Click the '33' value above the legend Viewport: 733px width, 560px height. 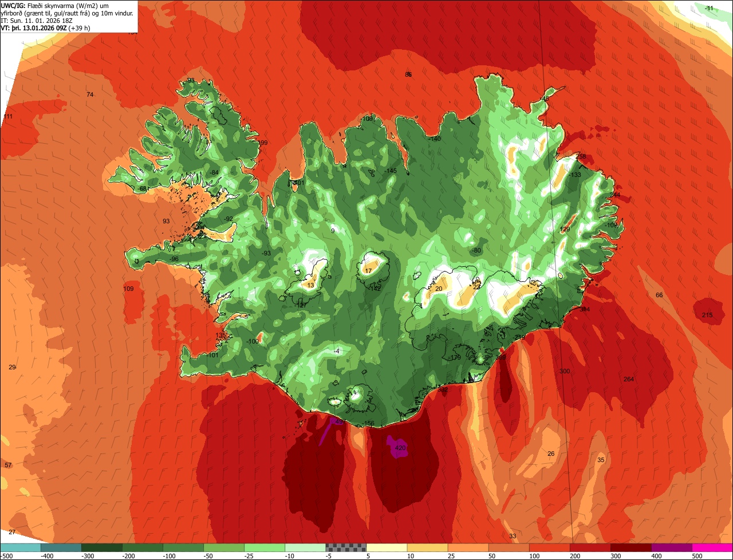(513, 536)
